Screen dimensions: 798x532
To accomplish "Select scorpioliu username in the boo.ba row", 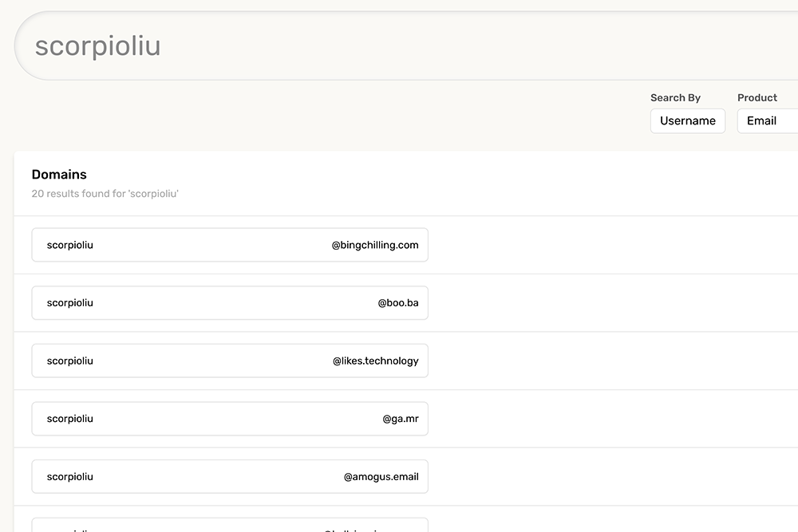I will pyautogui.click(x=70, y=303).
